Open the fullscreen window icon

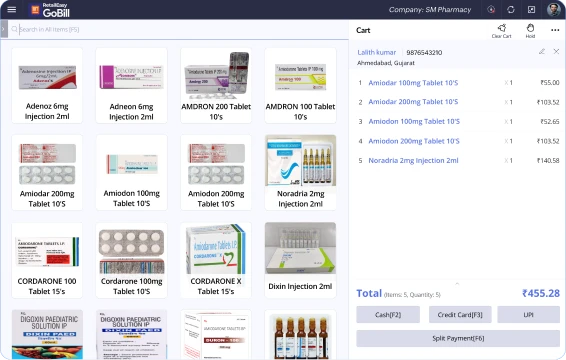[531, 9]
